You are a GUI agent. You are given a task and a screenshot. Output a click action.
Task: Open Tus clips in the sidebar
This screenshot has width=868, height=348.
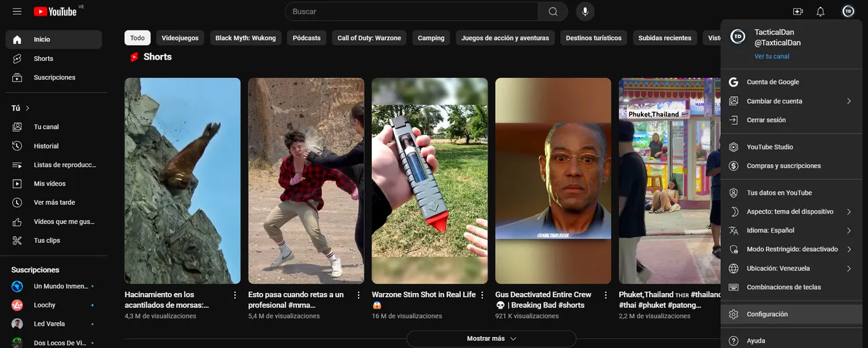[x=54, y=240]
